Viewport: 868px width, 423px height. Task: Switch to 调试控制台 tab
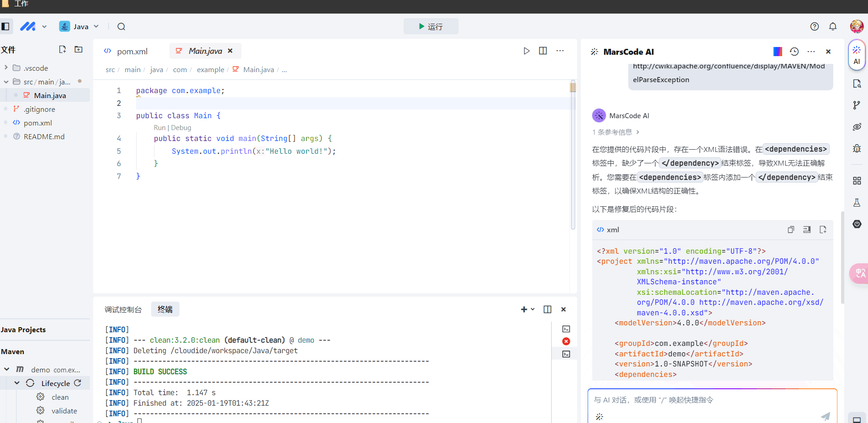123,309
